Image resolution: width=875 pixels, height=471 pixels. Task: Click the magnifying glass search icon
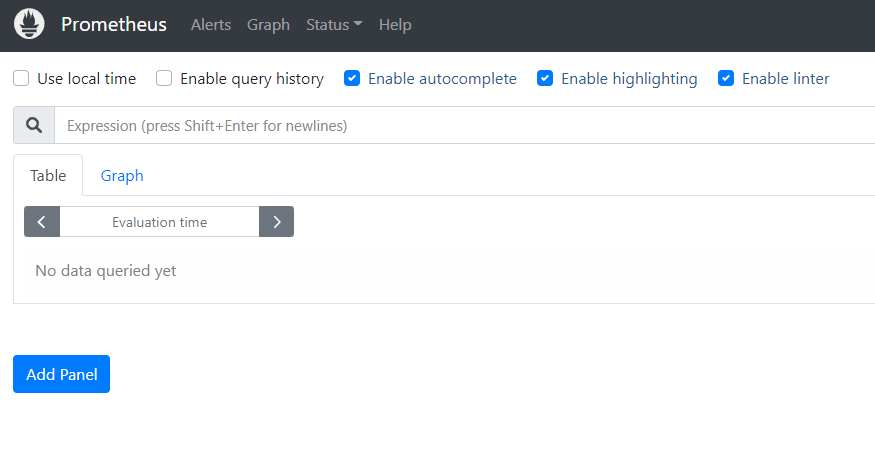(34, 125)
